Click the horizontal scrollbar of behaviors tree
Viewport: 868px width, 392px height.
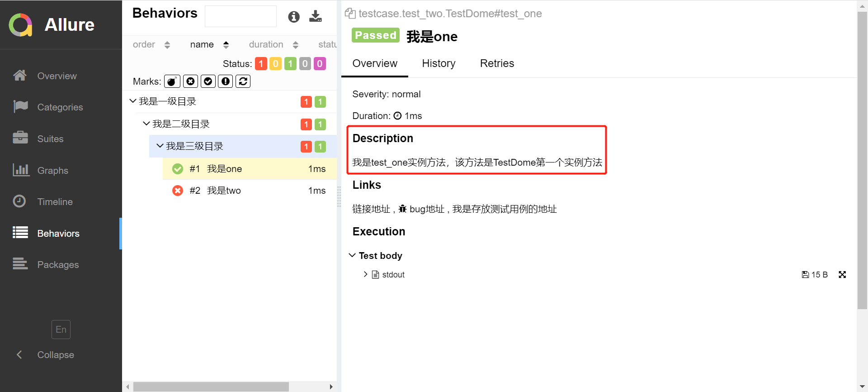tap(211, 387)
